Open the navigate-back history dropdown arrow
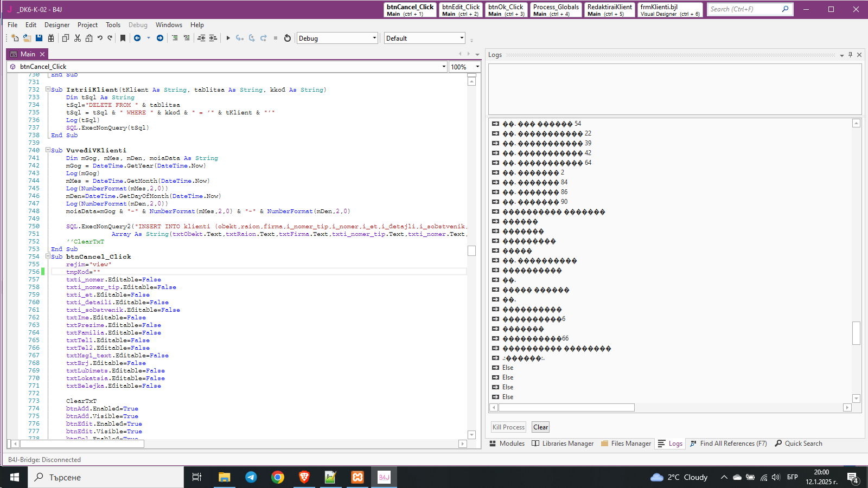 (149, 38)
